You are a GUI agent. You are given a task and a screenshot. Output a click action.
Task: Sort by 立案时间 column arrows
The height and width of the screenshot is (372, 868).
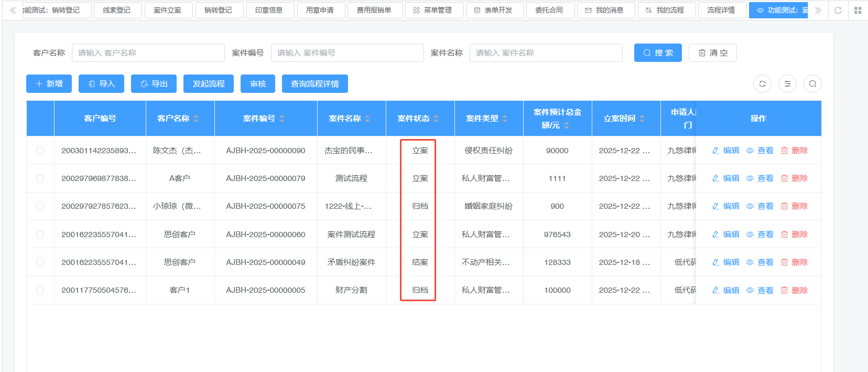(x=642, y=119)
